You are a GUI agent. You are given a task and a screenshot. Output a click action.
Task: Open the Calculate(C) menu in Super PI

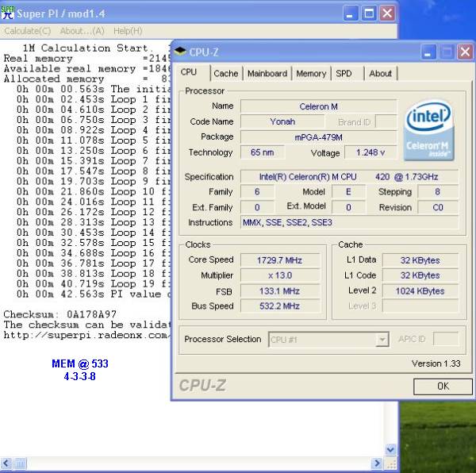click(27, 31)
